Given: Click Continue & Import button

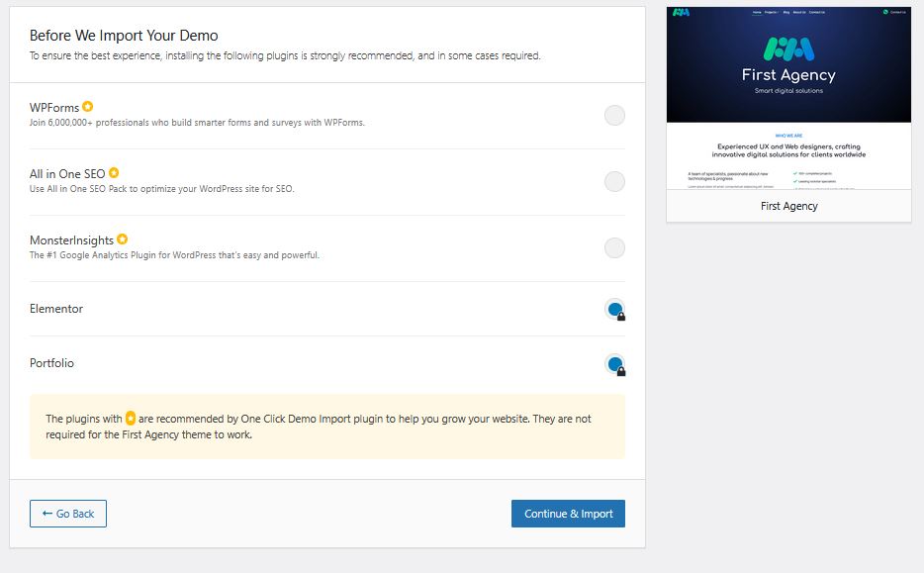Looking at the screenshot, I should pos(568,514).
